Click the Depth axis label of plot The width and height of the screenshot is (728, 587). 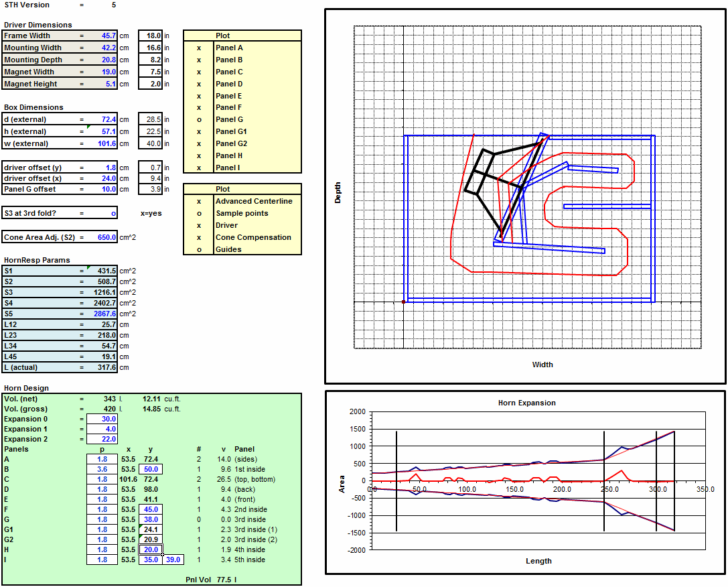pos(338,192)
